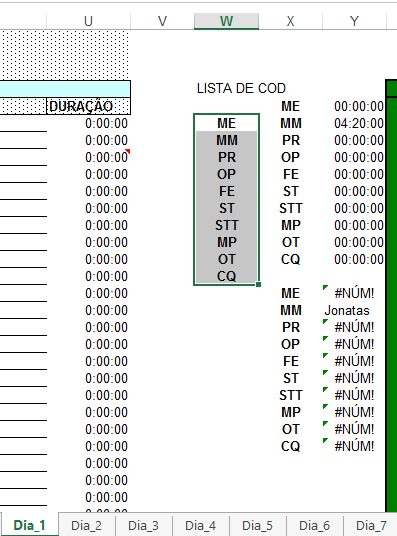This screenshot has height=536, width=397.
Task: Click the #NÚM! error beside lower STT
Action: click(354, 395)
